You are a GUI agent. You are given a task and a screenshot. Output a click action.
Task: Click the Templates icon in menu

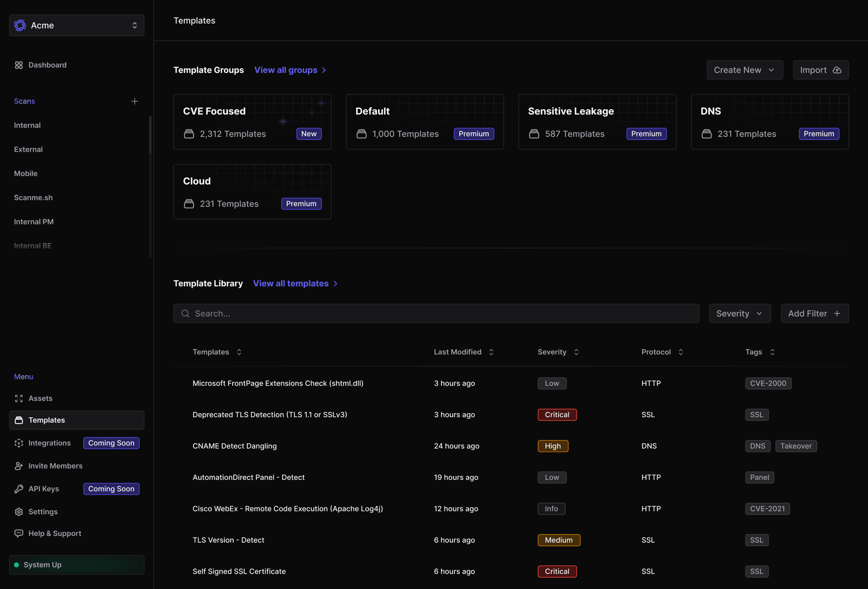point(18,419)
